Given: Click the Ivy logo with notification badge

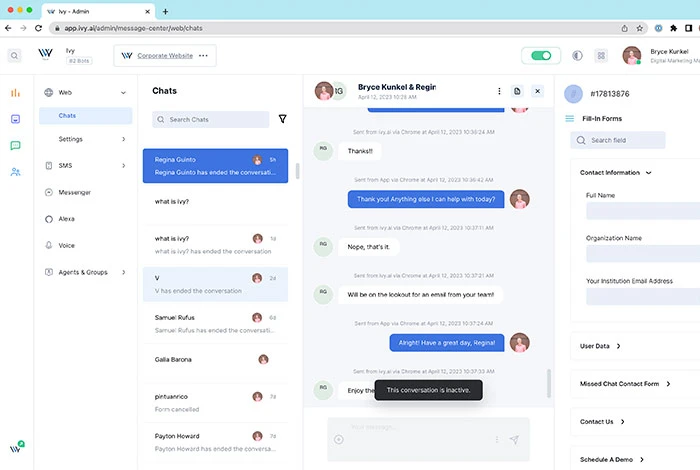Looking at the screenshot, I should pos(17,447).
